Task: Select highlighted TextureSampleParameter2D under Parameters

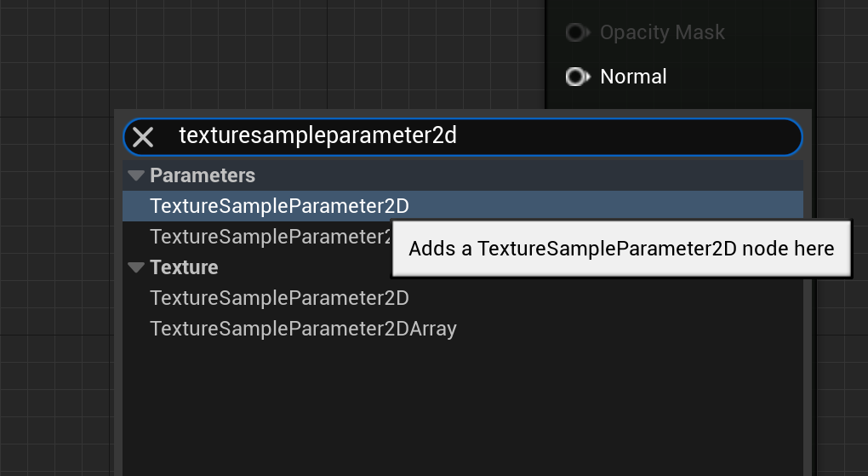Action: pyautogui.click(x=279, y=206)
